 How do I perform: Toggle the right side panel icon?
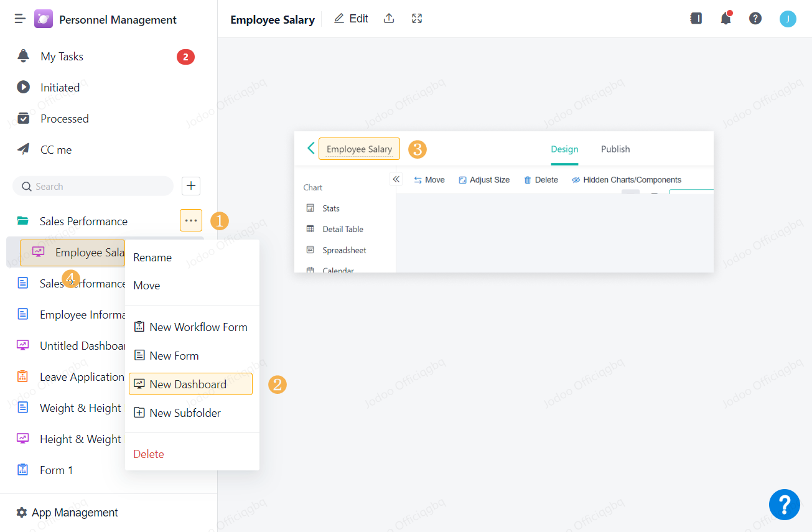tap(696, 18)
